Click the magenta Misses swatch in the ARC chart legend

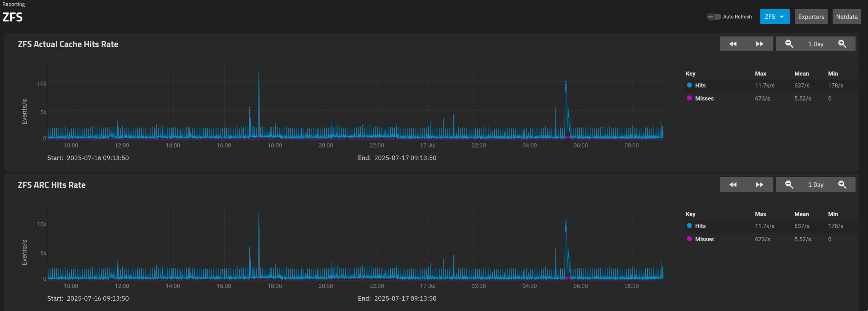point(689,239)
